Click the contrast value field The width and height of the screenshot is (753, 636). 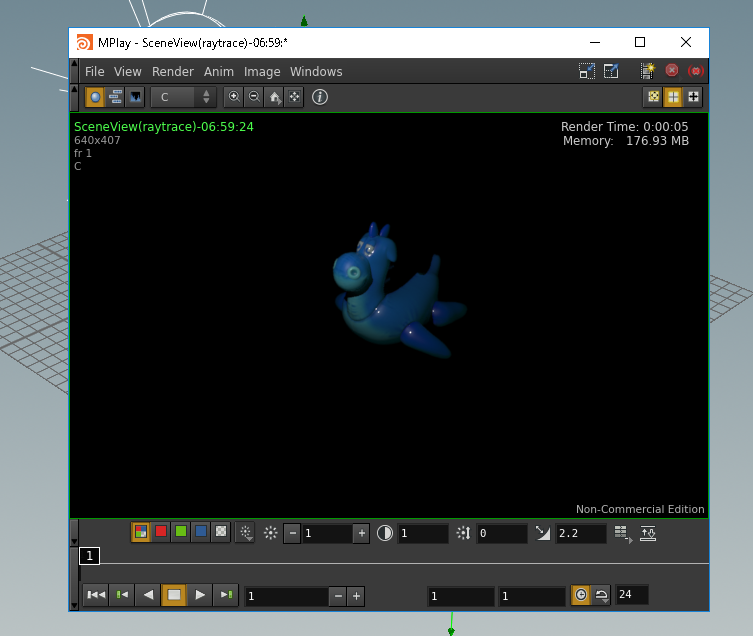click(423, 533)
